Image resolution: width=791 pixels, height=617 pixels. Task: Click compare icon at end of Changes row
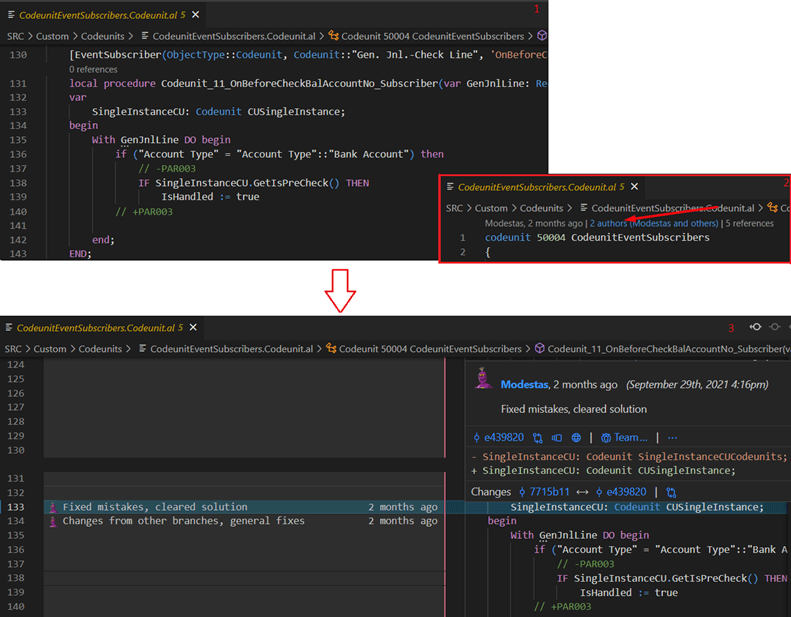pyautogui.click(x=671, y=492)
